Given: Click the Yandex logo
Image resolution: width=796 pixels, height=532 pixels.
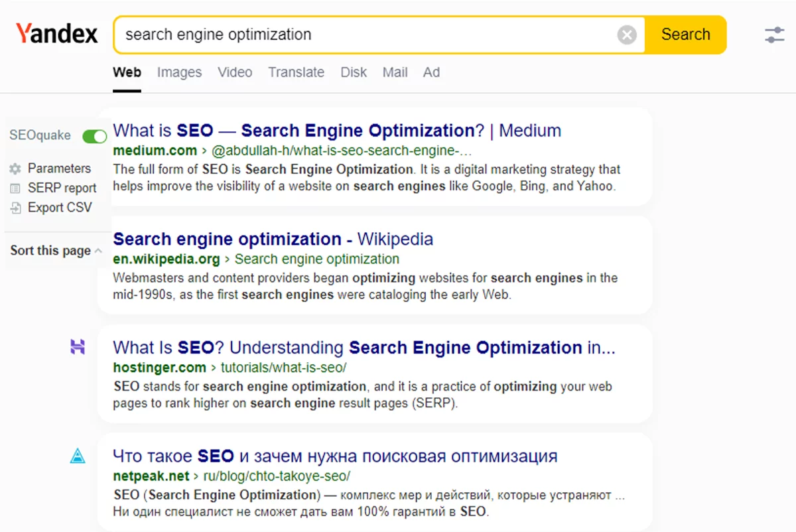Looking at the screenshot, I should click(x=57, y=34).
